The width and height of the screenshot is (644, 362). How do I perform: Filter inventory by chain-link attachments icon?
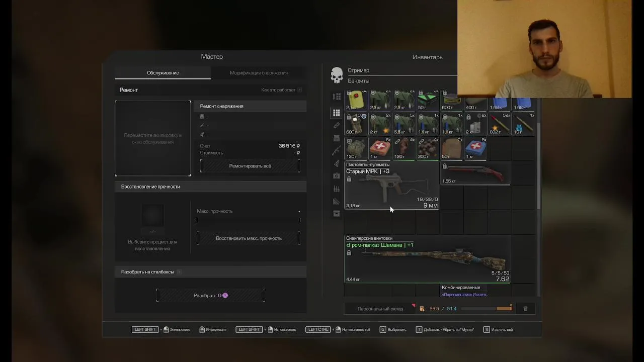337,125
